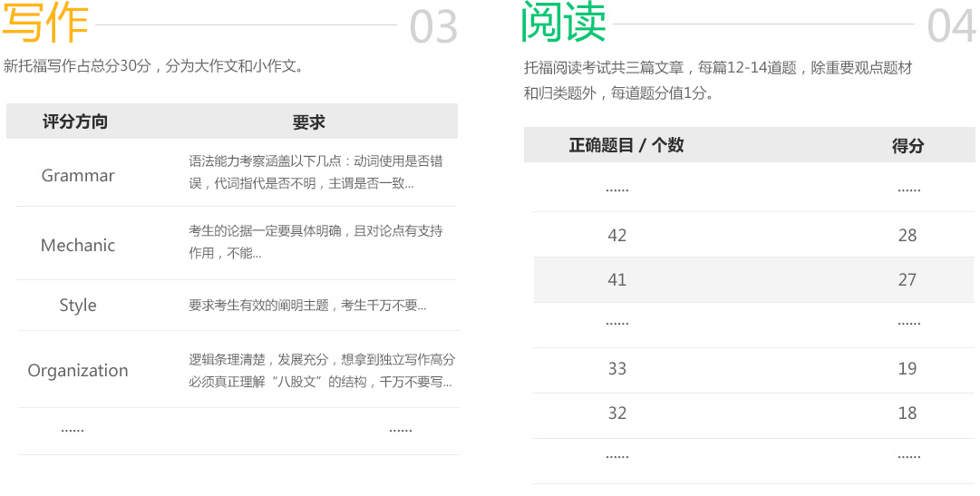Click the cell with 32 correct answers

[616, 413]
